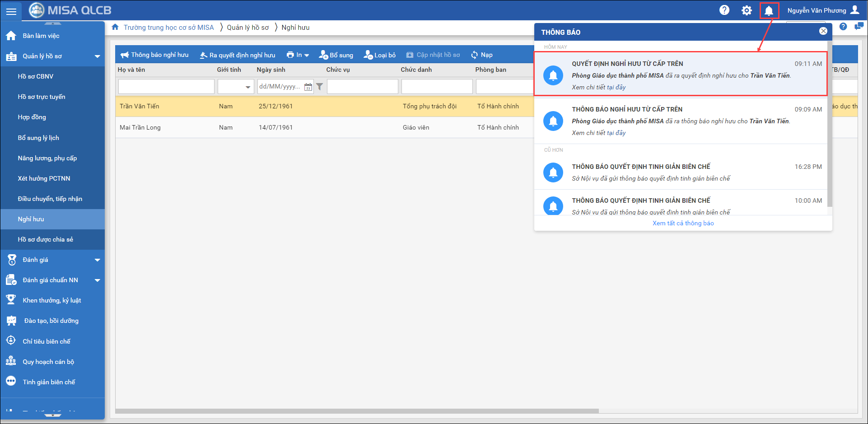This screenshot has height=424, width=868.
Task: Expand the Đánh giá sidebar menu
Action: tap(97, 260)
